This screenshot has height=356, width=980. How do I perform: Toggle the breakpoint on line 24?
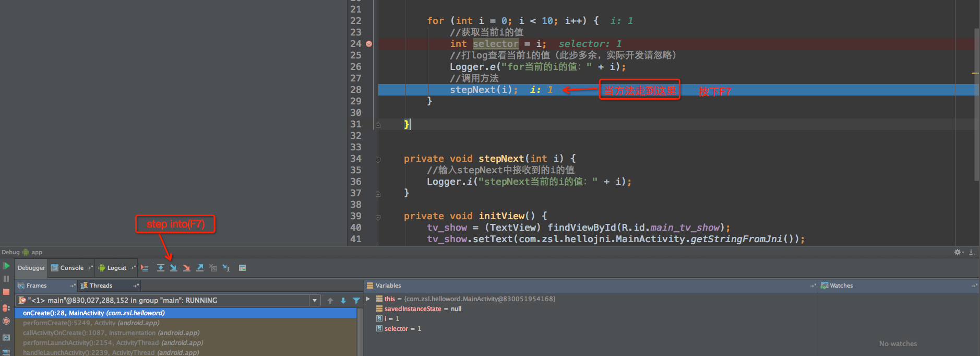click(x=369, y=44)
